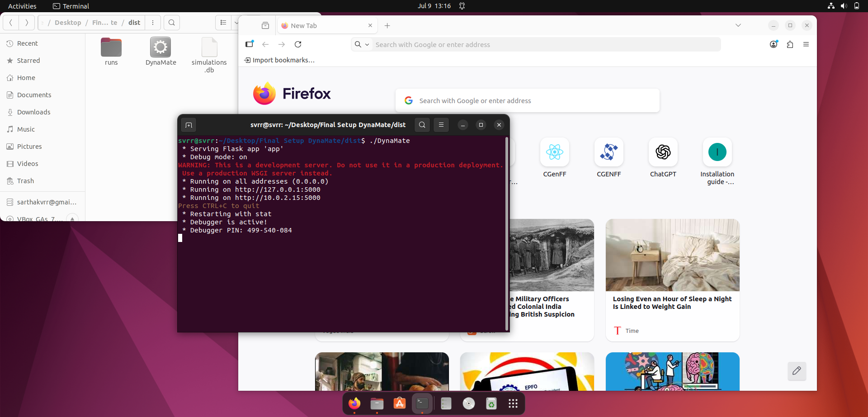This screenshot has width=868, height=417.
Task: Open Firefox view recent browsing button
Action: pyautogui.click(x=265, y=26)
